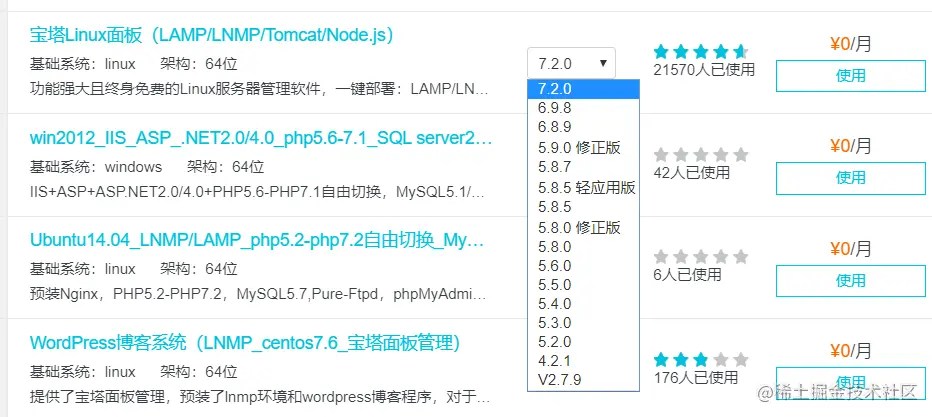The width and height of the screenshot is (932, 417).
Task: Click 基础系统：windows label
Action: pos(96,166)
